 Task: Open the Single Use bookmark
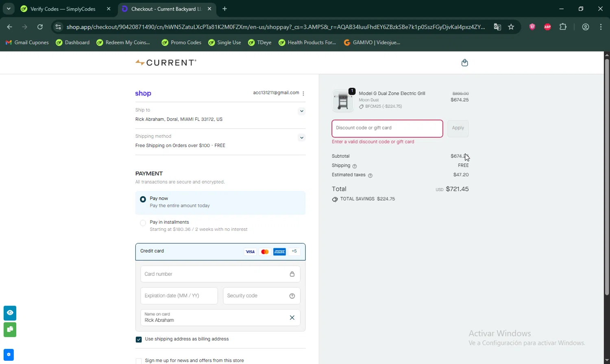click(x=224, y=42)
